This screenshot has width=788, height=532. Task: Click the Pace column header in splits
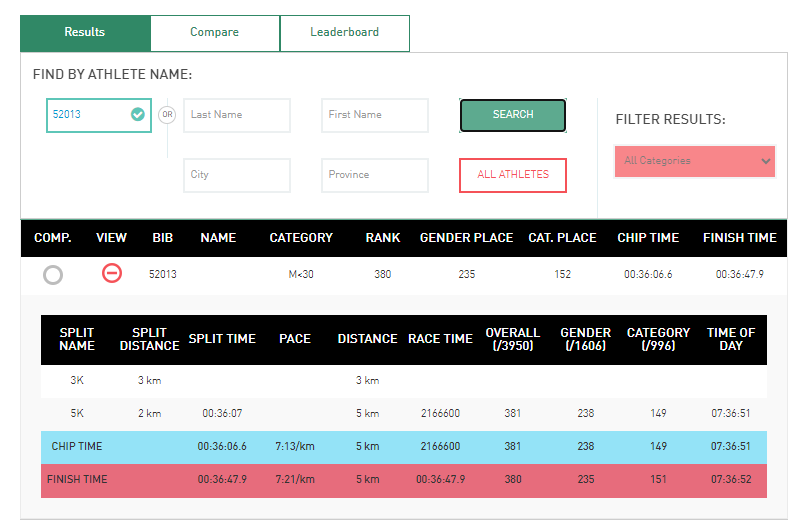(294, 339)
